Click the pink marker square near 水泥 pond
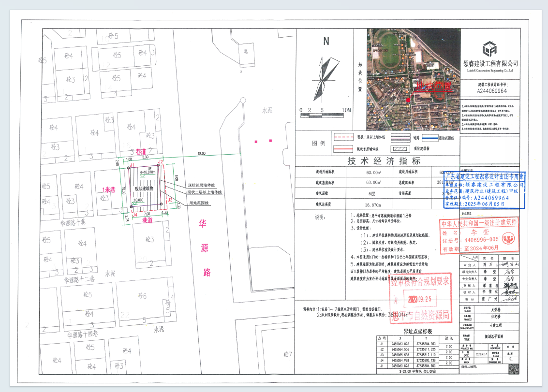 pyautogui.click(x=256, y=142)
